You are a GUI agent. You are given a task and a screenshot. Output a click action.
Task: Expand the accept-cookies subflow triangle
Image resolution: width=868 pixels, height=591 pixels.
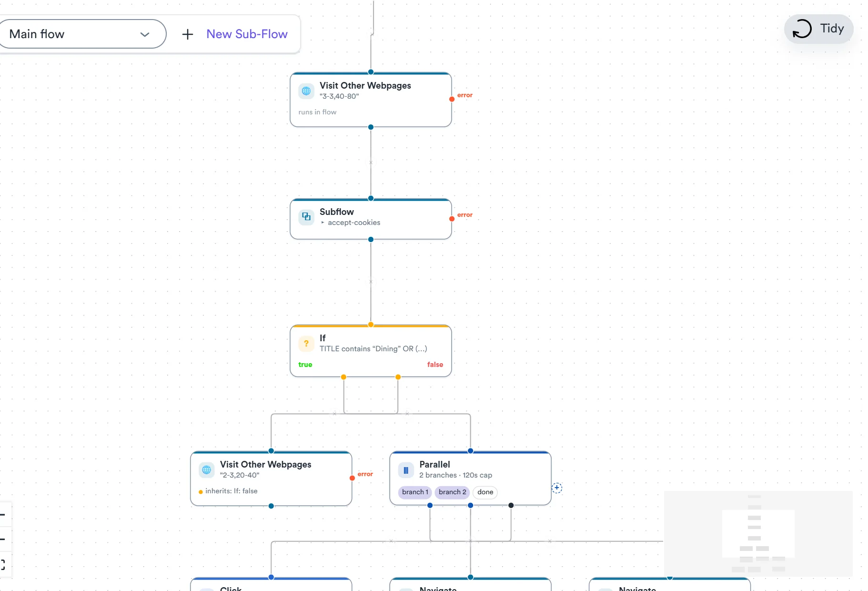323,223
